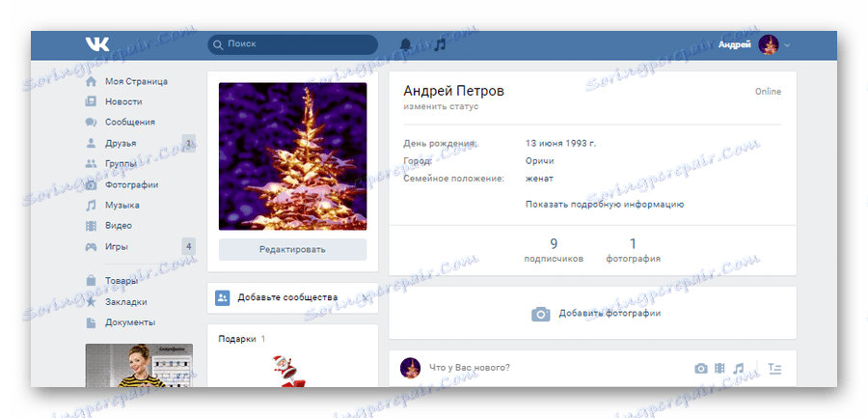Click the note icon beside Музыка
Screen dimensions: 868x418
(x=92, y=205)
